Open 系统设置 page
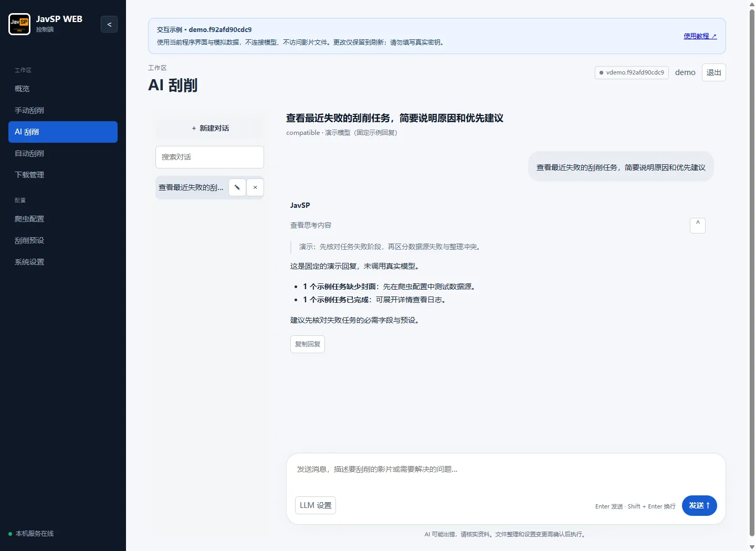The height and width of the screenshot is (551, 756). point(63,262)
